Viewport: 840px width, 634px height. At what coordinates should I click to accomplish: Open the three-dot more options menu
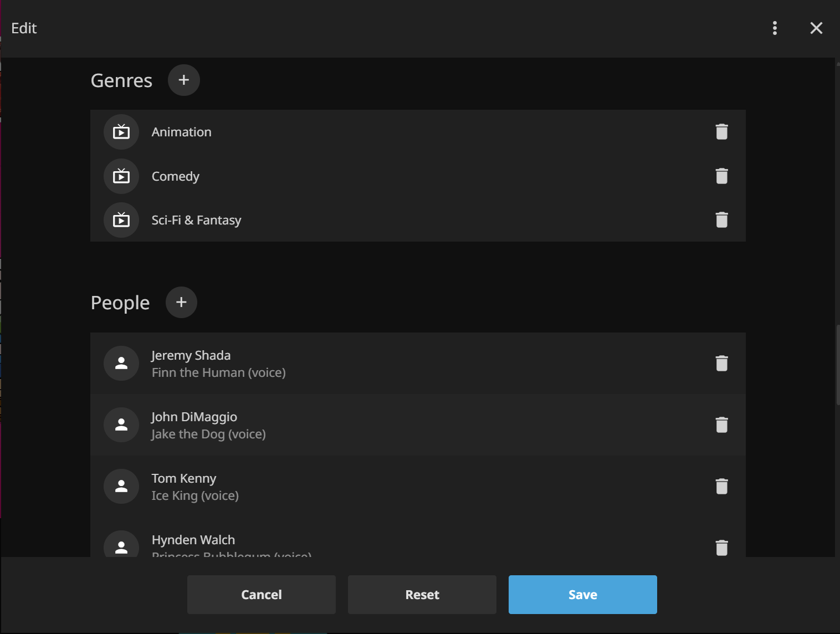click(x=775, y=28)
